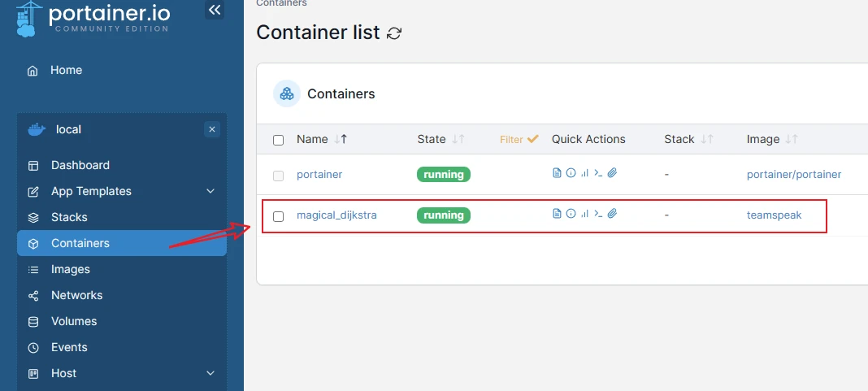This screenshot has width=868, height=391.
Task: Attach console icon for magical_dijkstra
Action: (x=612, y=213)
